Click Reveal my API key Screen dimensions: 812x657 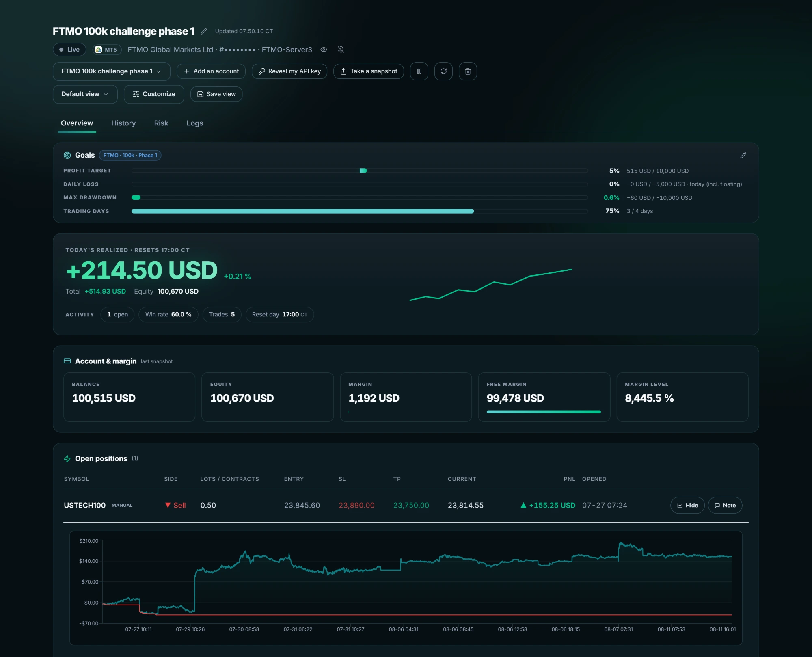point(289,71)
